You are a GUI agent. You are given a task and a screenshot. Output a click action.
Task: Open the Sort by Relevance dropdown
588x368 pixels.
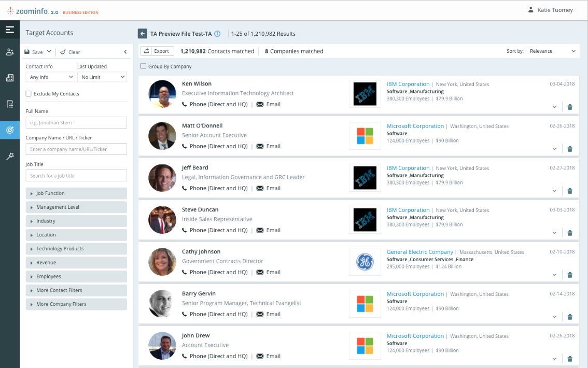coord(552,51)
